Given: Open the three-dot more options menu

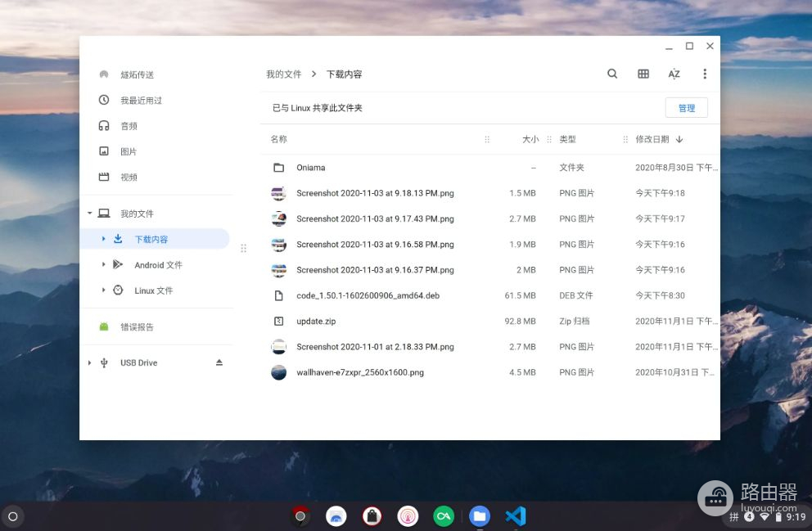Looking at the screenshot, I should [x=705, y=74].
